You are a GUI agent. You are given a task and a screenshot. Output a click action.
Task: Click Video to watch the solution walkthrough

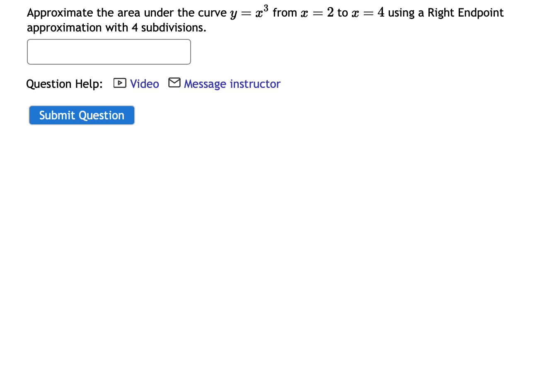[x=144, y=84]
